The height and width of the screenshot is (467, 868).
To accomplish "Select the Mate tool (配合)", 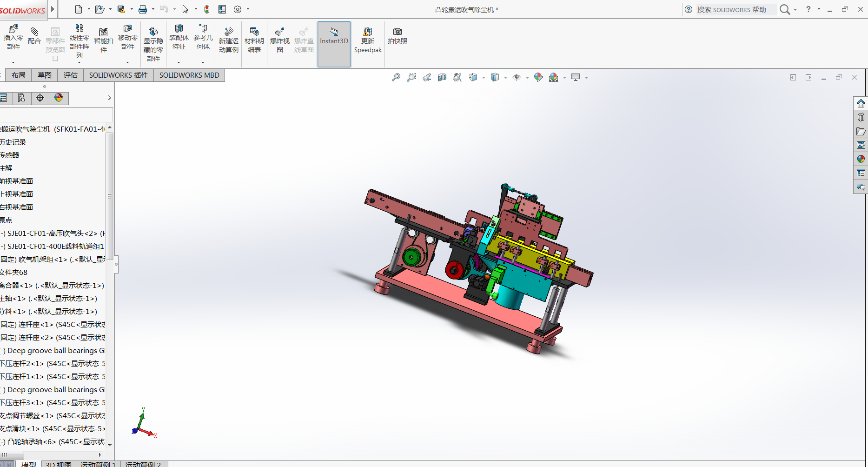I will click(34, 36).
